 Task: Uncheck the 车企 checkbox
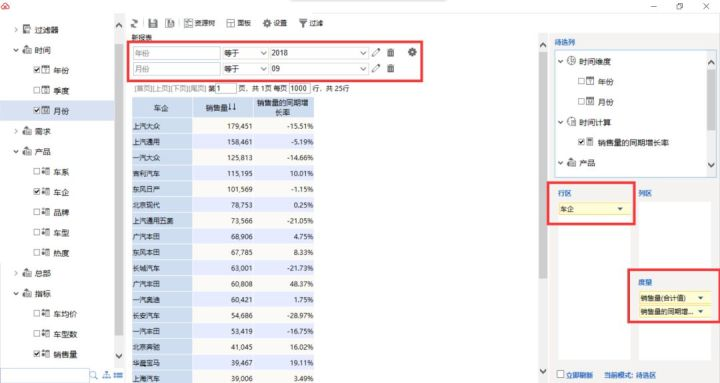37,192
